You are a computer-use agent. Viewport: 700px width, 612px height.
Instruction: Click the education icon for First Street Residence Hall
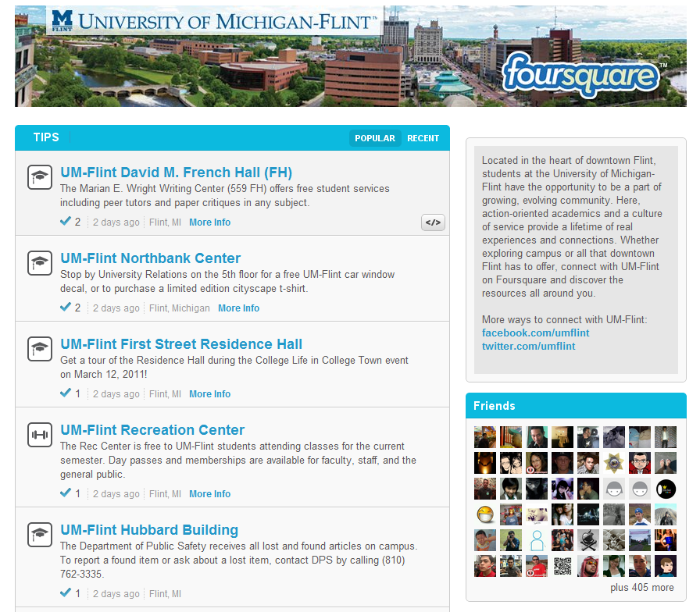tap(40, 348)
